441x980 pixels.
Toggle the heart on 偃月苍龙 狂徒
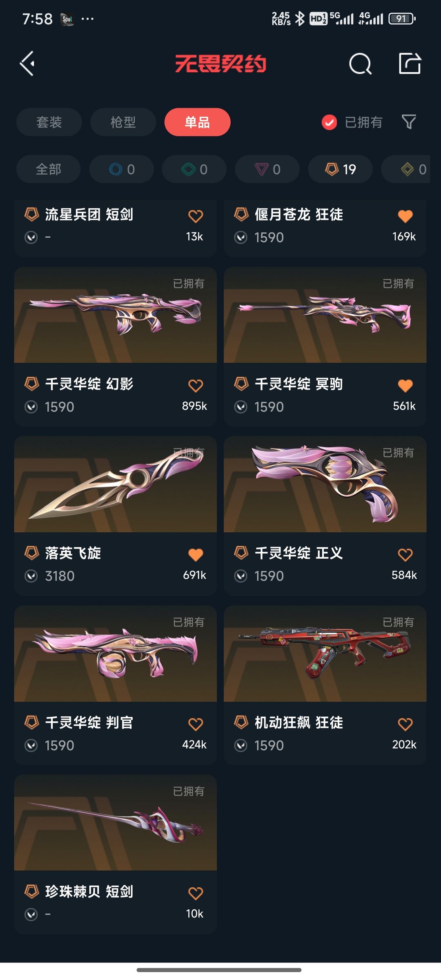pyautogui.click(x=405, y=216)
